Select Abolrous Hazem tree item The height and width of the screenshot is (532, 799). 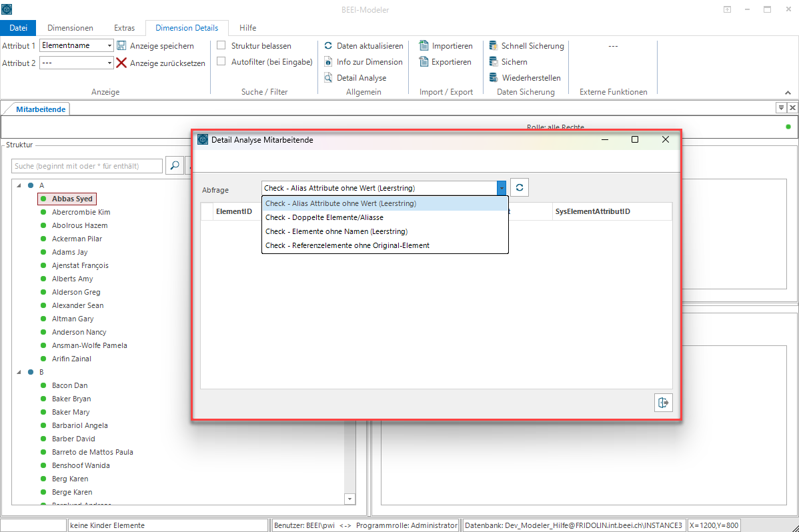[79, 225]
